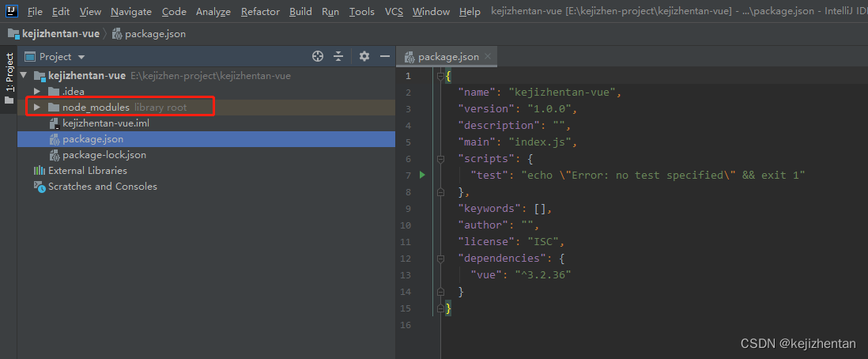
Task: Click the fold end marker at line 8
Action: pos(440,191)
